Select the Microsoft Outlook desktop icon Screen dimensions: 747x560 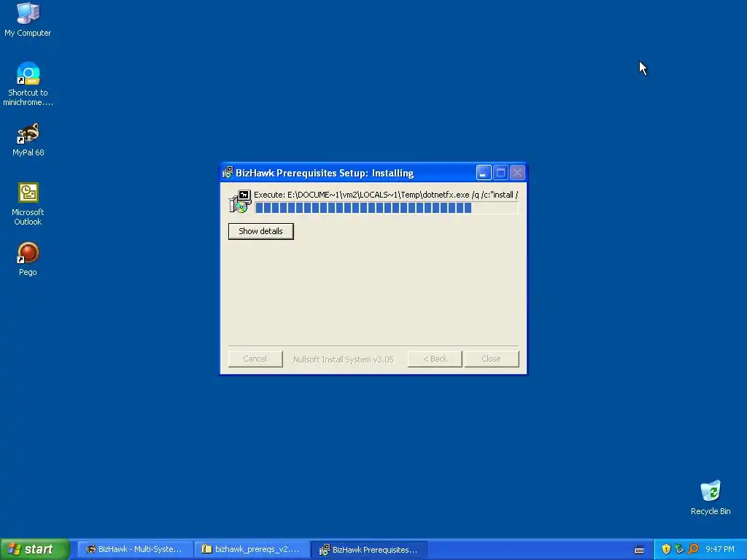click(28, 204)
